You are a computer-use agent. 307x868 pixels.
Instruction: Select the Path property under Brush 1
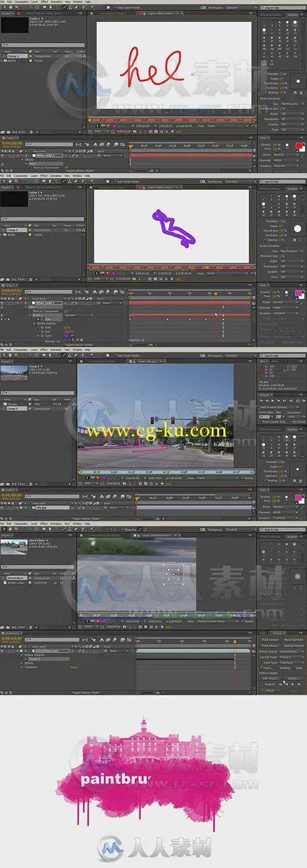pyautogui.click(x=48, y=319)
